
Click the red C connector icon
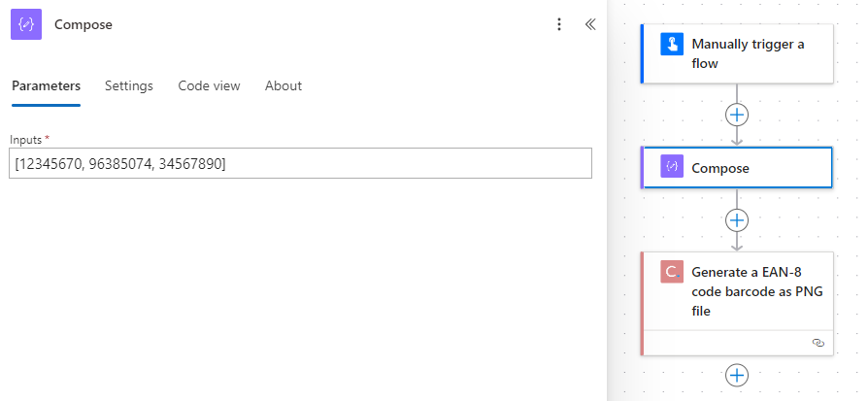click(x=672, y=272)
